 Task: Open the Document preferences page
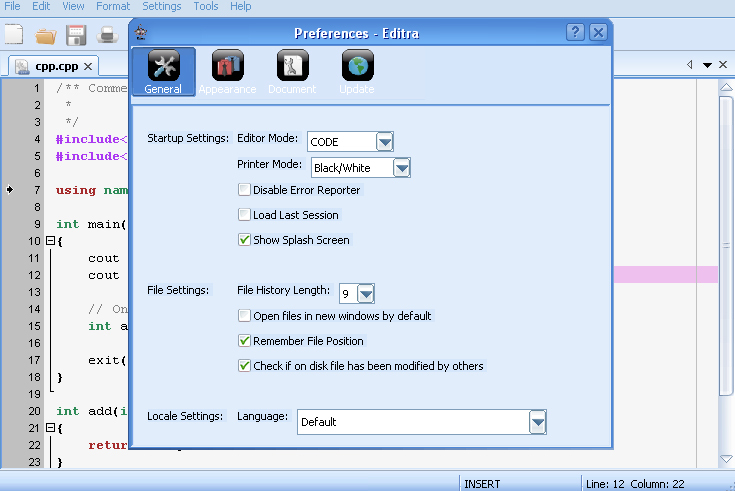292,72
